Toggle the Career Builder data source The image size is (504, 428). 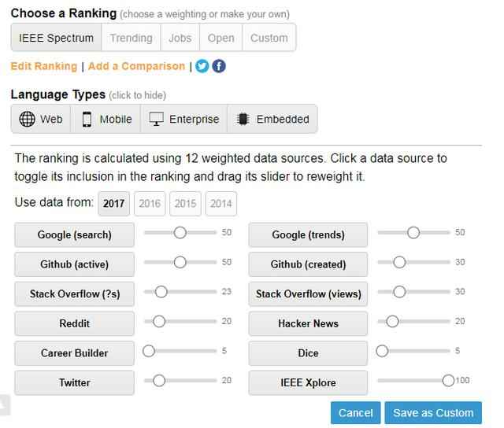pyautogui.click(x=74, y=353)
